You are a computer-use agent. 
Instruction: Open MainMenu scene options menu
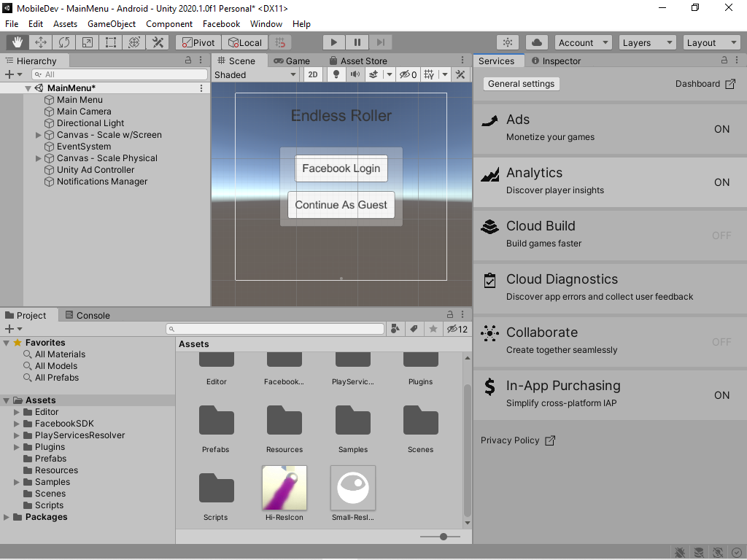pos(201,88)
